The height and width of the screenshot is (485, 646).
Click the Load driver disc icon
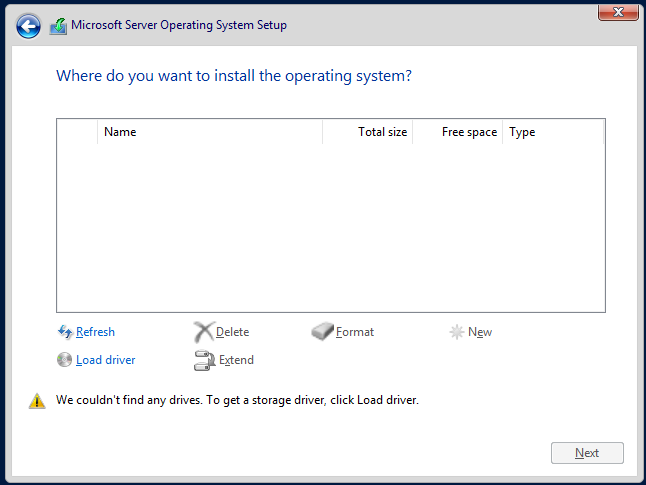tap(64, 360)
